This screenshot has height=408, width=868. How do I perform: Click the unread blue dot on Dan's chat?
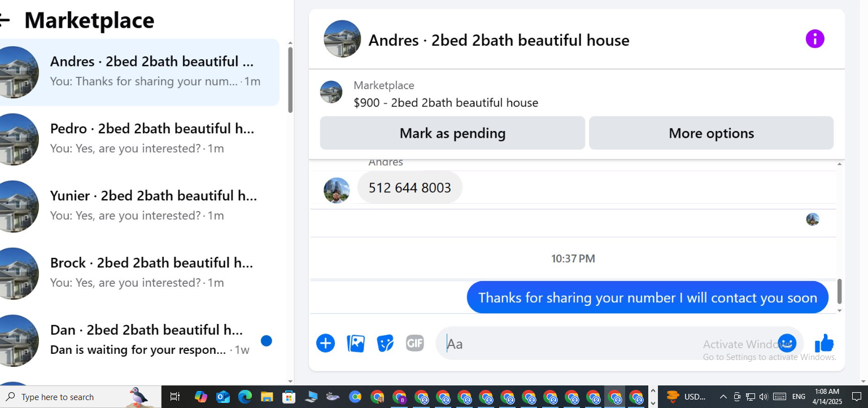click(267, 340)
